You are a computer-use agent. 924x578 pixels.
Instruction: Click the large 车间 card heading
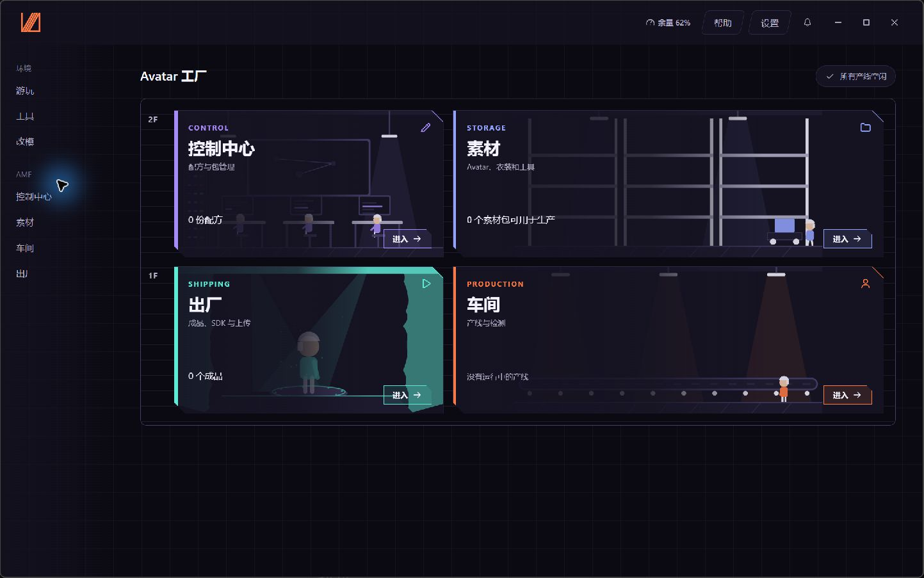pos(483,305)
